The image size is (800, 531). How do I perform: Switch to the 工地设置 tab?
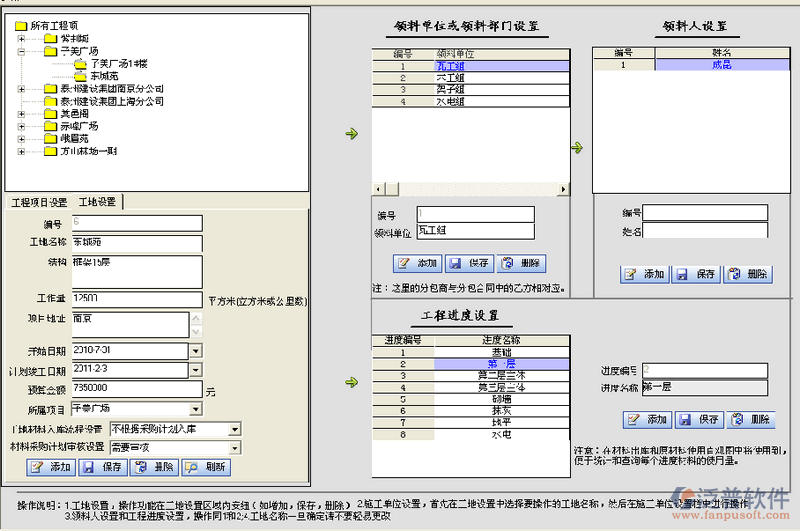97,203
